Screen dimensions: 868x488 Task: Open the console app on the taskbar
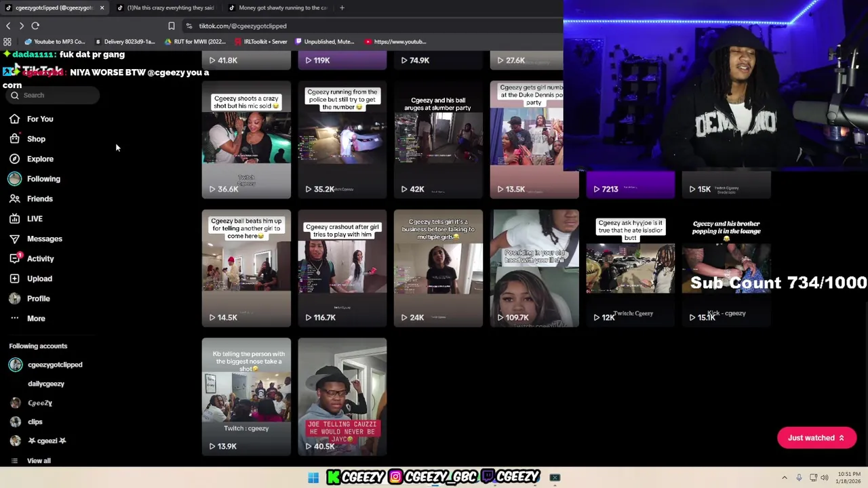tap(555, 477)
